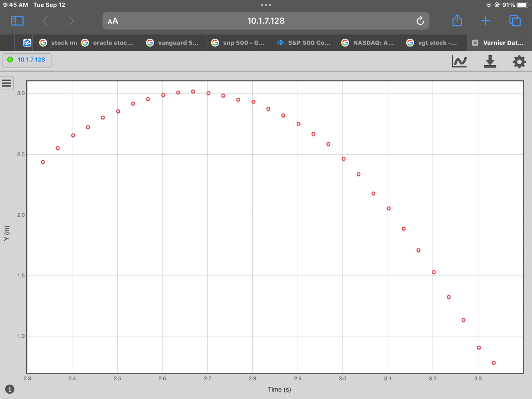Open the graph analysis tools icon

(x=459, y=62)
